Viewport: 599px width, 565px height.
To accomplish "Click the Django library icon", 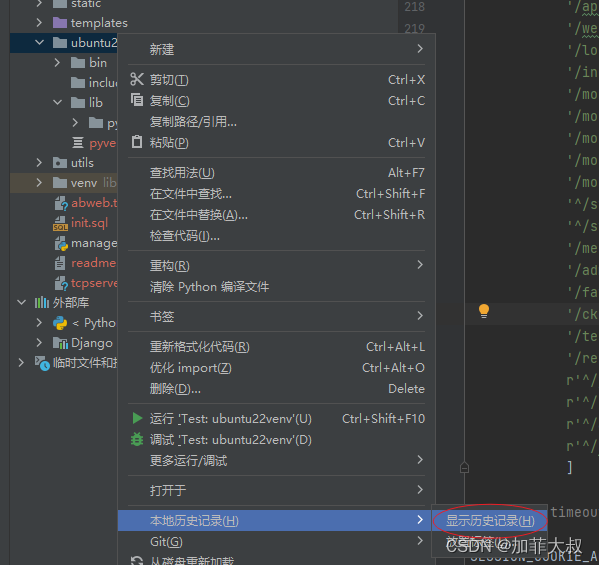I will pyautogui.click(x=60, y=343).
